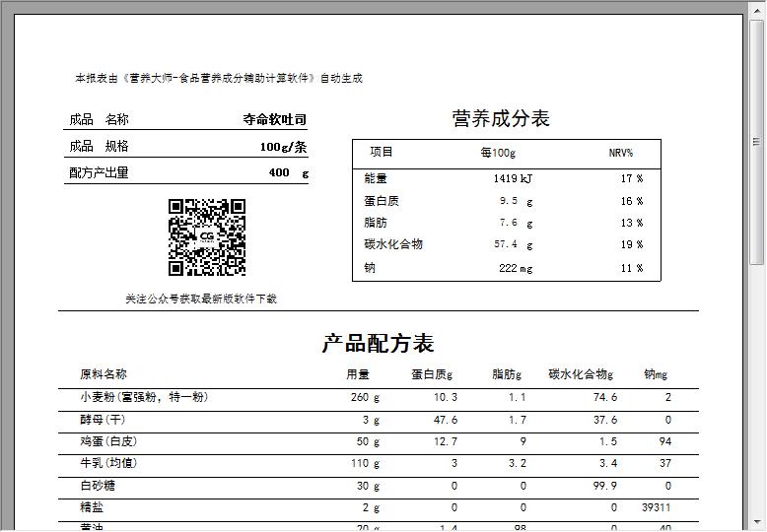Click the QR code image
This screenshot has width=767, height=532.
tap(207, 237)
